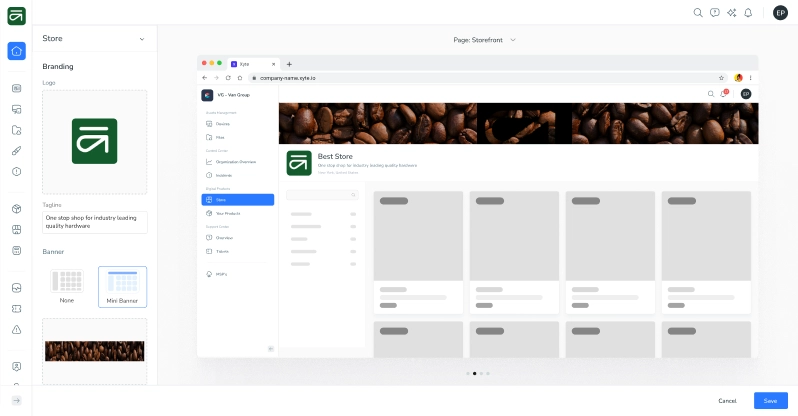Open the monitor devices icon in the sidebar

click(x=16, y=109)
